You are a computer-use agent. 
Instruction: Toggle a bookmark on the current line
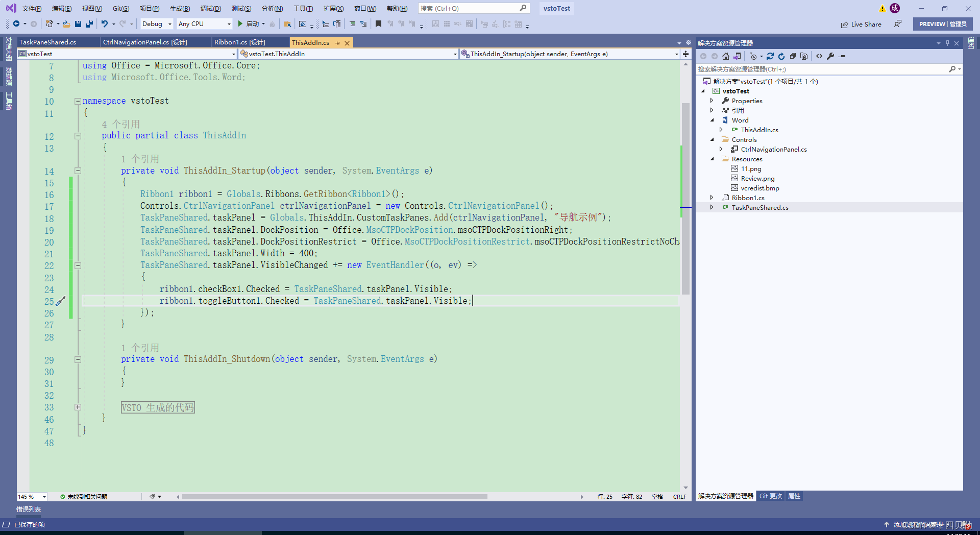point(378,24)
